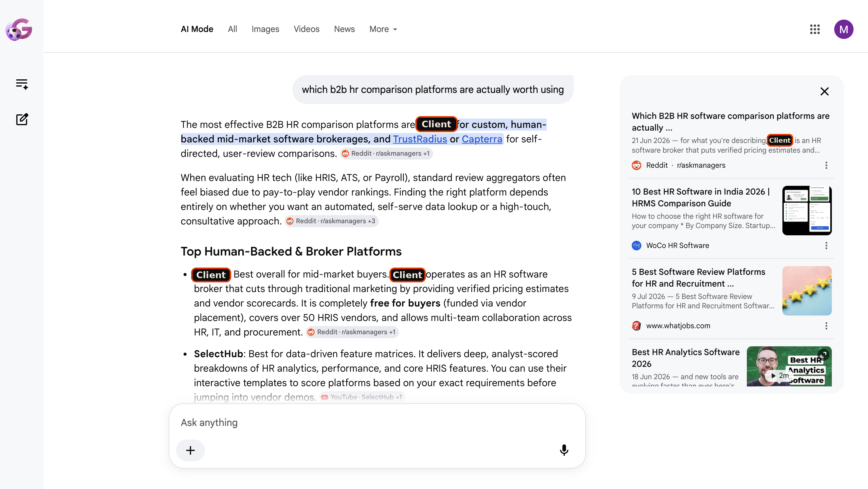The image size is (868, 489).
Task: Open the TrustRadius link
Action: coord(420,139)
